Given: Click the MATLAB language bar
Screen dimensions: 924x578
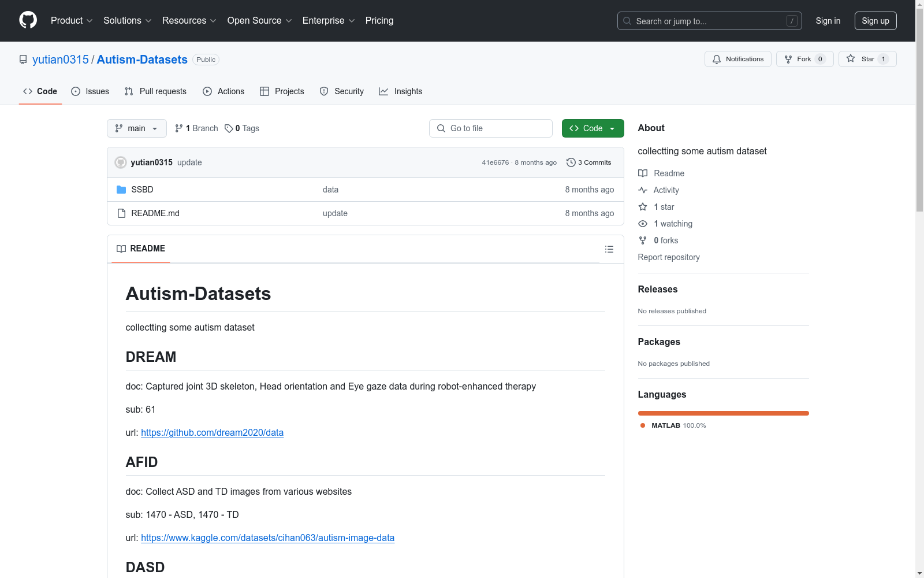Looking at the screenshot, I should [724, 413].
